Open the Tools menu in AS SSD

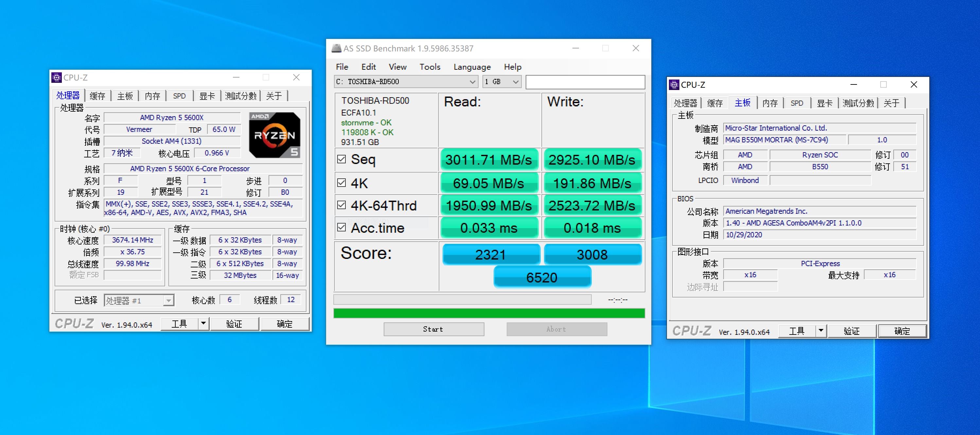(429, 67)
